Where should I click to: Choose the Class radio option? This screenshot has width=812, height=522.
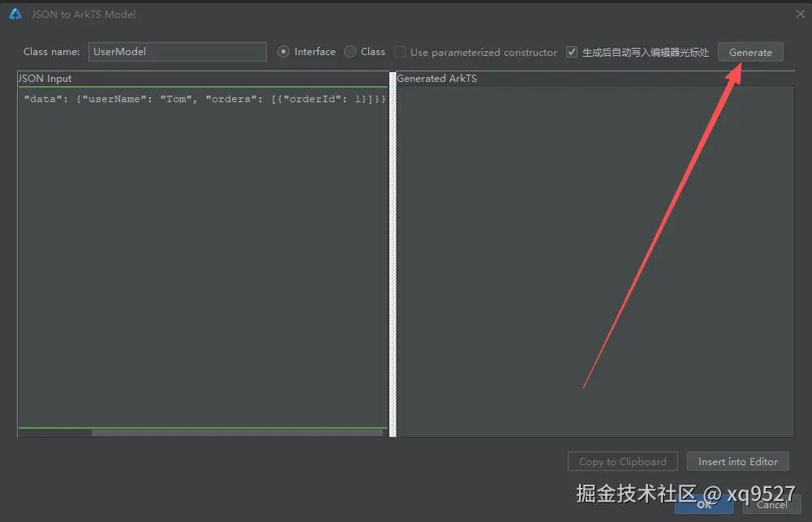point(350,52)
